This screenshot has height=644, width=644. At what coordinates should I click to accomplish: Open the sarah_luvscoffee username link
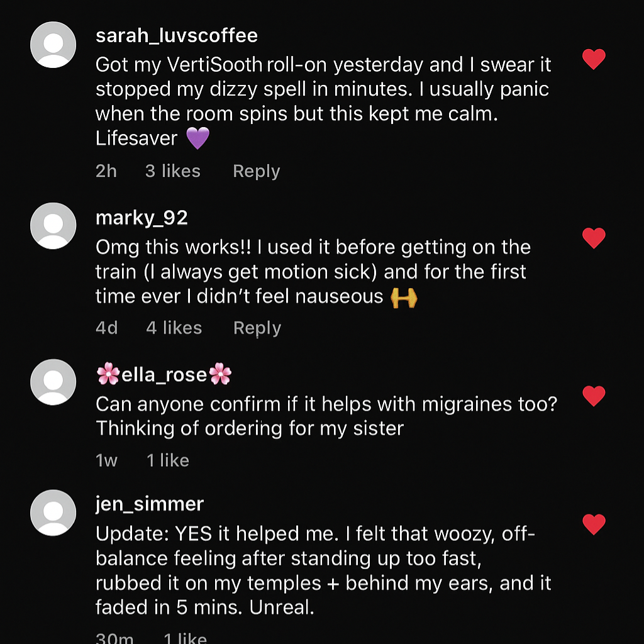coord(177,35)
